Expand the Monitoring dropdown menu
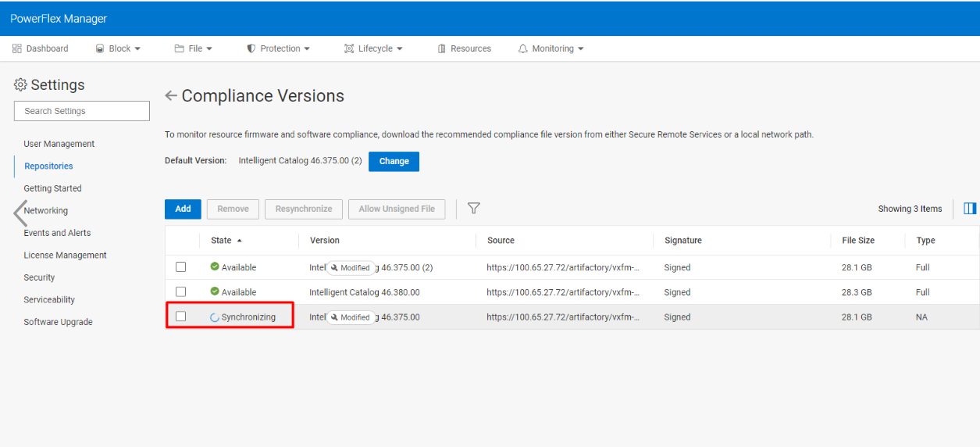This screenshot has height=447, width=980. click(551, 48)
